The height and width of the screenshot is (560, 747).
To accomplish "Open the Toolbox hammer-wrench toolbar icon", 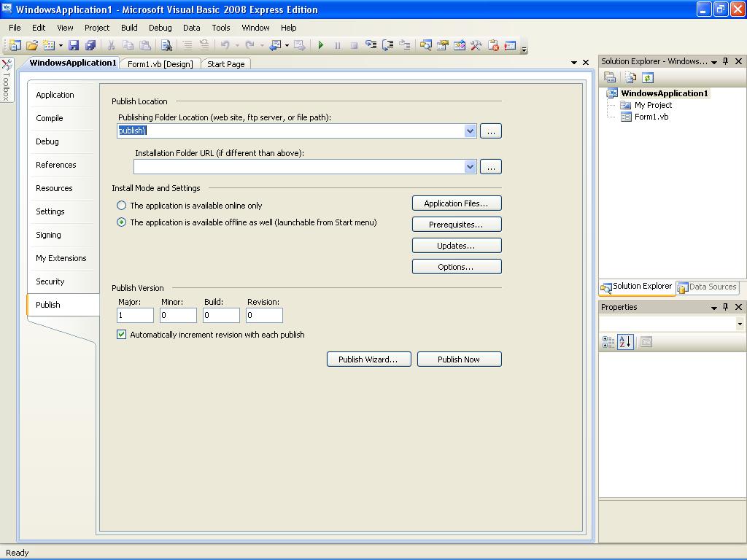I will pyautogui.click(x=476, y=45).
